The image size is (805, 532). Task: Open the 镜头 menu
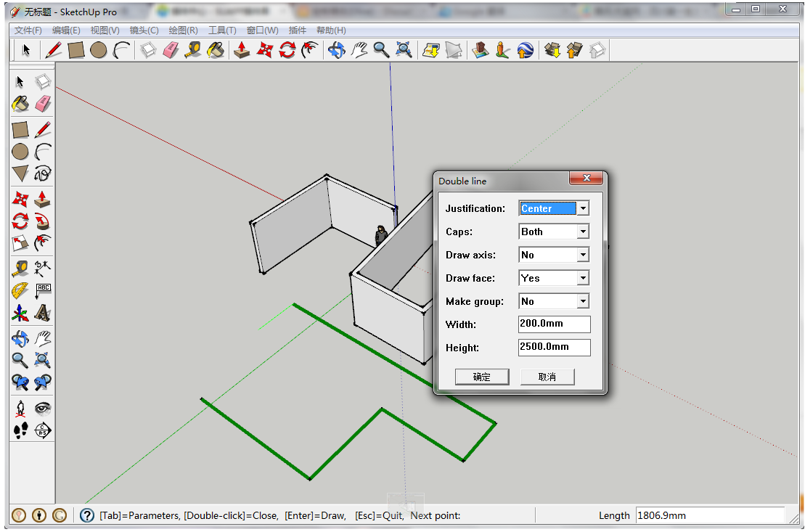coord(142,30)
